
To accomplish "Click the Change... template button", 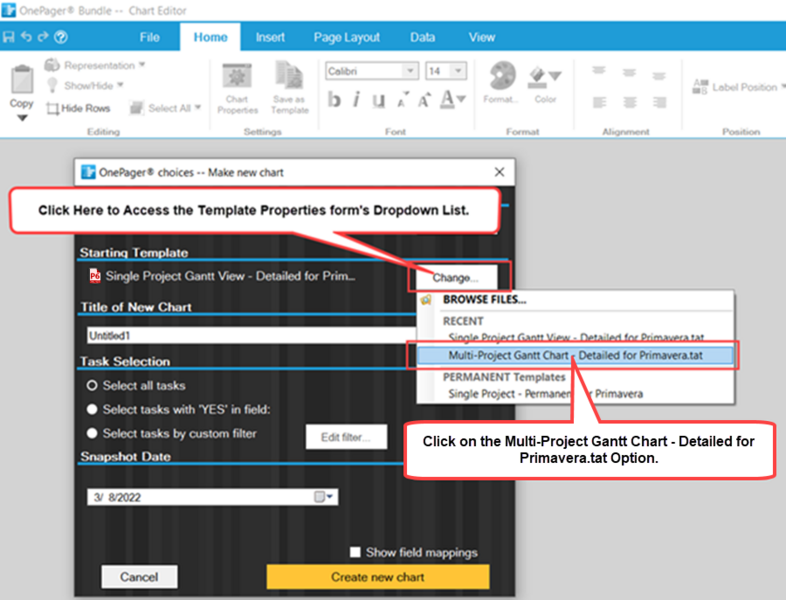I will (456, 278).
